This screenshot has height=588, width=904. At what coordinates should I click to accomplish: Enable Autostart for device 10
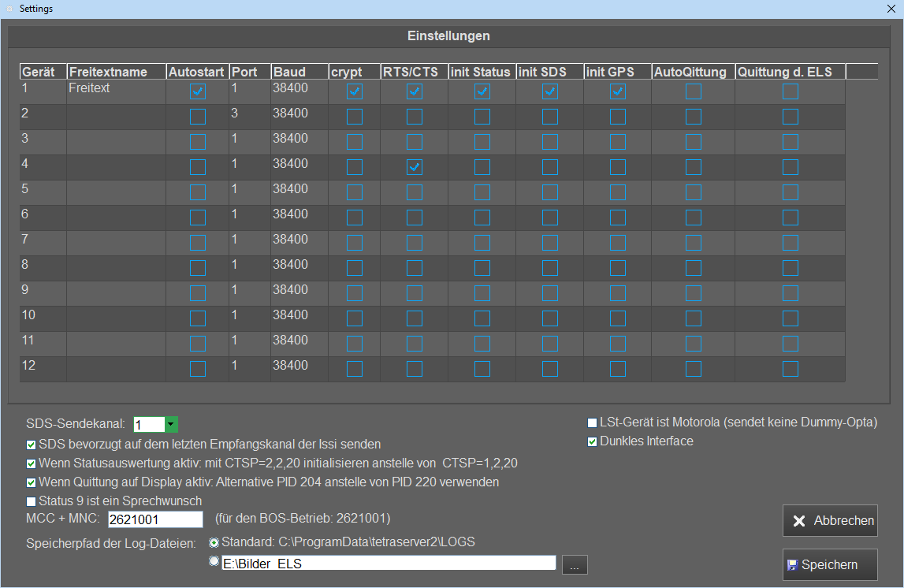[x=198, y=318]
